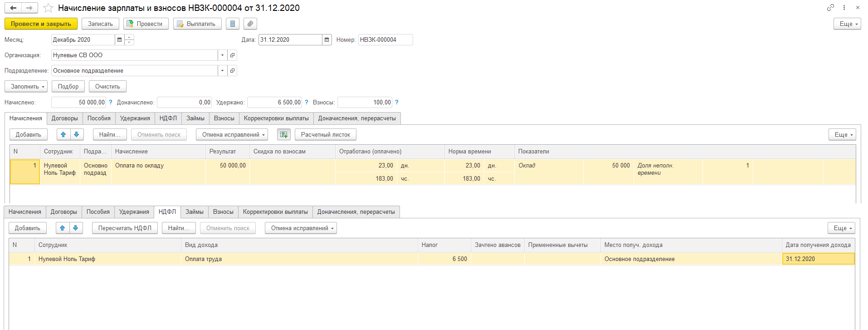The image size is (868, 330).
Task: Move NDFL row down arrow icon
Action: 76,228
